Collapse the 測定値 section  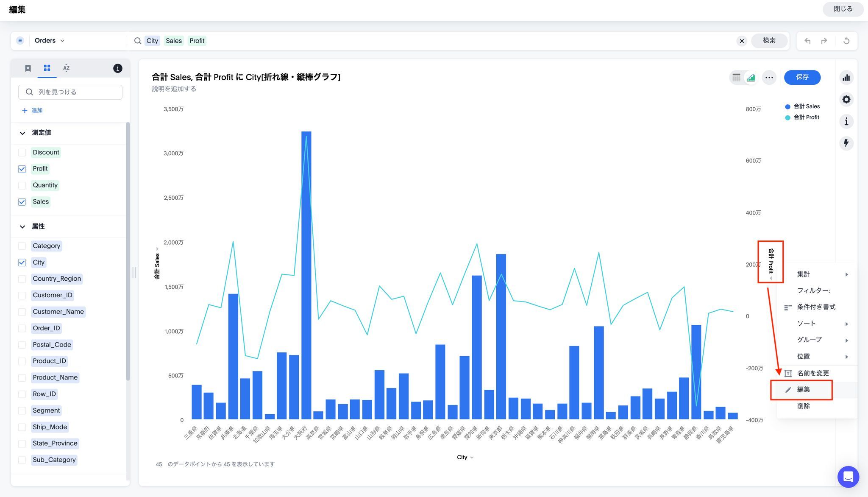coord(22,133)
